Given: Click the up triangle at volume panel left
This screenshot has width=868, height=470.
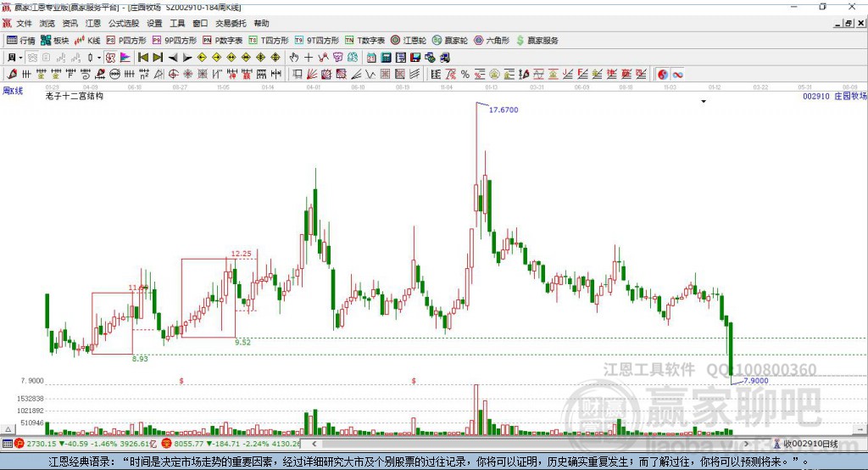Looking at the screenshot, I should (8, 429).
